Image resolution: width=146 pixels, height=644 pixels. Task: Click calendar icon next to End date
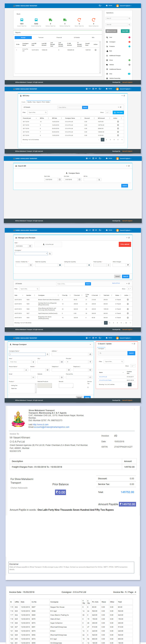pyautogui.click(x=79, y=180)
